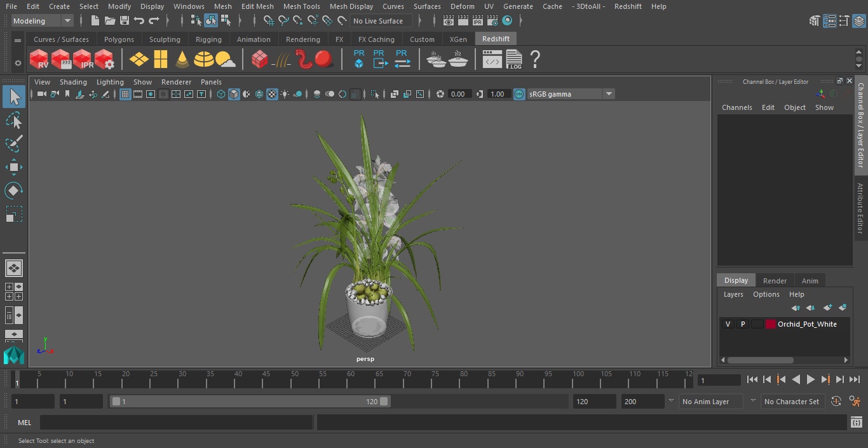Screen dimensions: 868x448
Task: Activate the Rotate tool
Action: click(13, 190)
